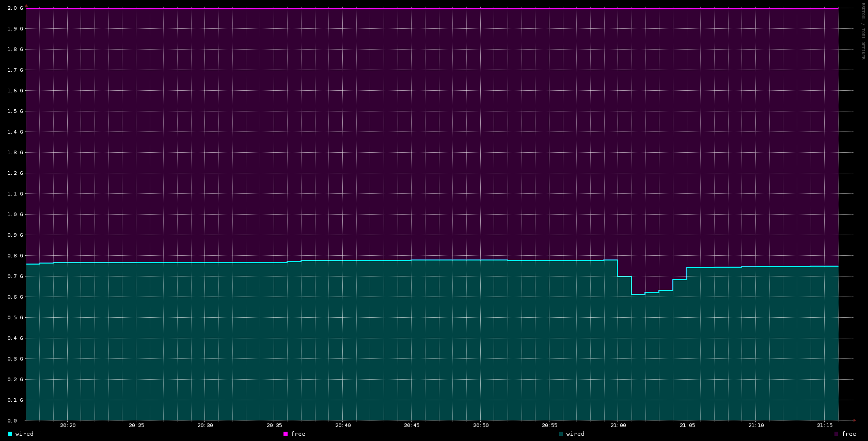Click the cyan wired legend swatch
Screen dimensions: 868x441
tap(10, 434)
